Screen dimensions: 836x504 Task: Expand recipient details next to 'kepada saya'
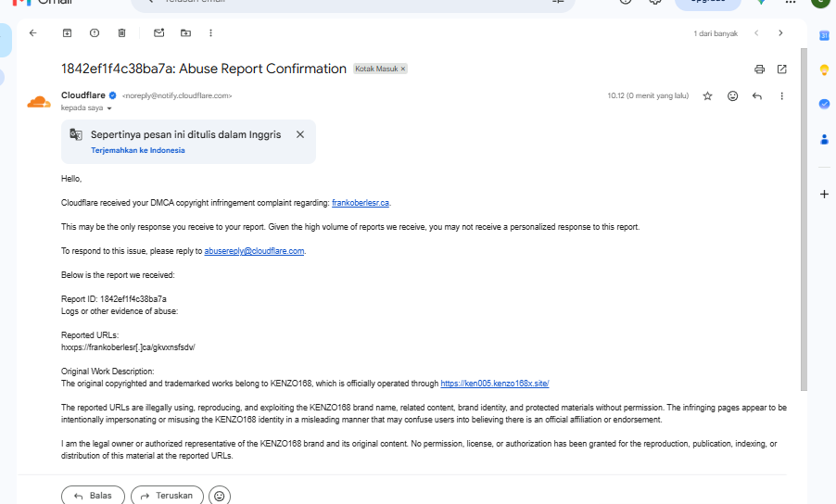[109, 108]
